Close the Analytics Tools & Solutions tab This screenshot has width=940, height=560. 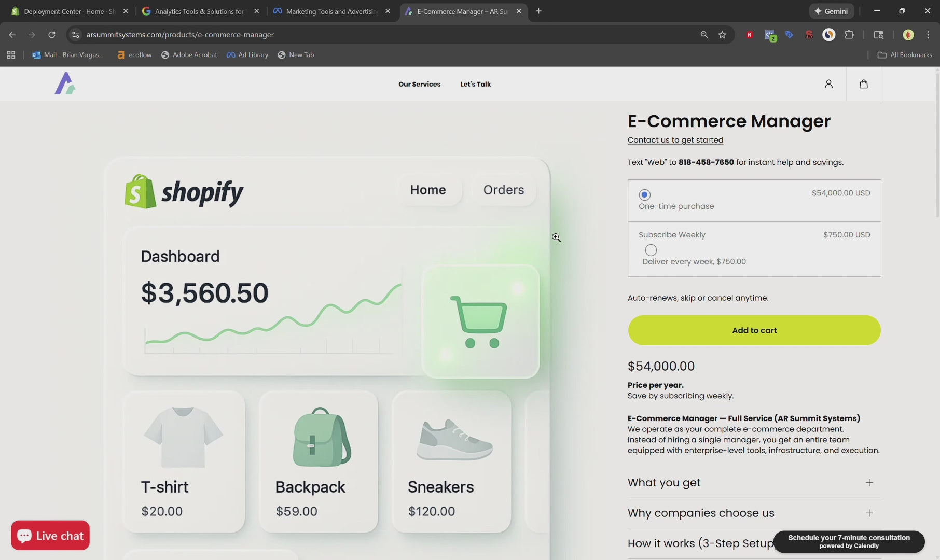pyautogui.click(x=256, y=11)
